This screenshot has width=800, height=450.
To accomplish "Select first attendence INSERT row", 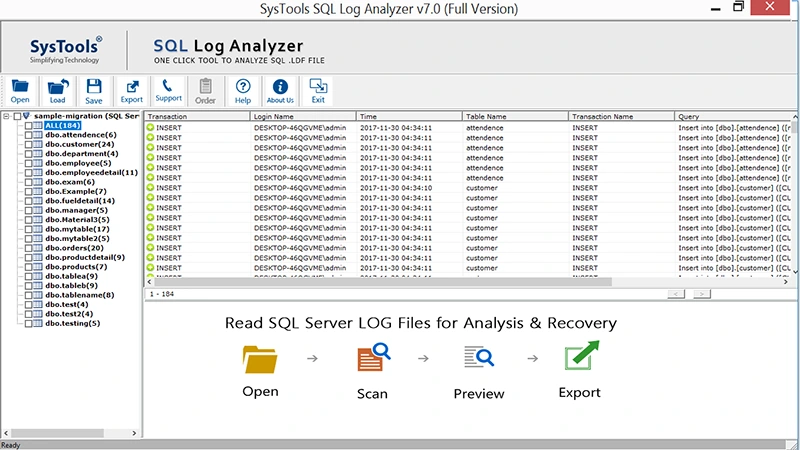I will tap(468, 128).
